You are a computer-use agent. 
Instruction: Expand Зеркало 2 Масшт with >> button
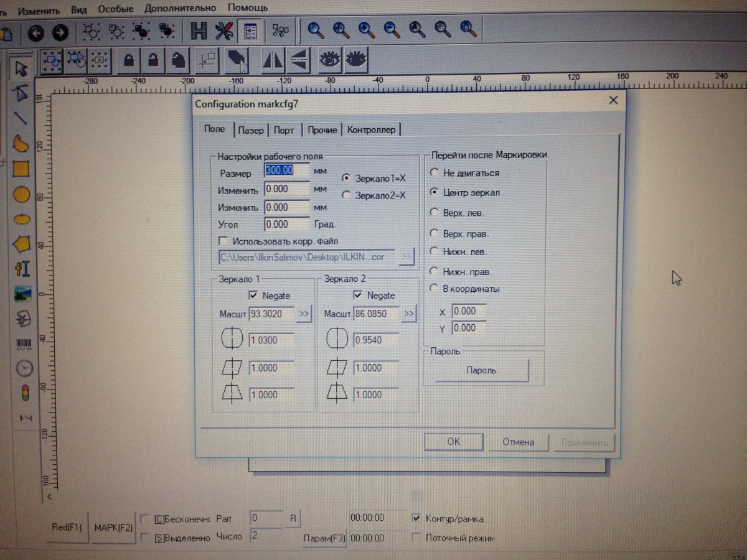coord(408,314)
